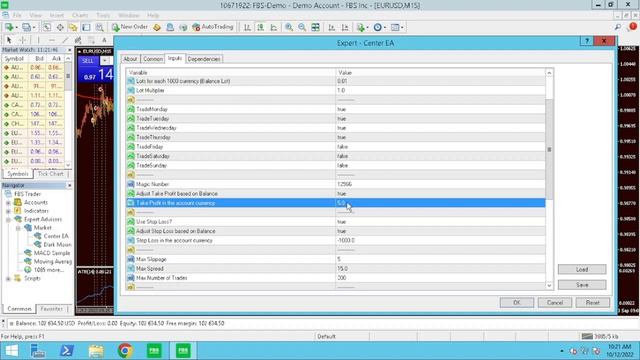This screenshot has width=640, height=360.
Task: Click the SELL button on chart
Action: (x=88, y=60)
